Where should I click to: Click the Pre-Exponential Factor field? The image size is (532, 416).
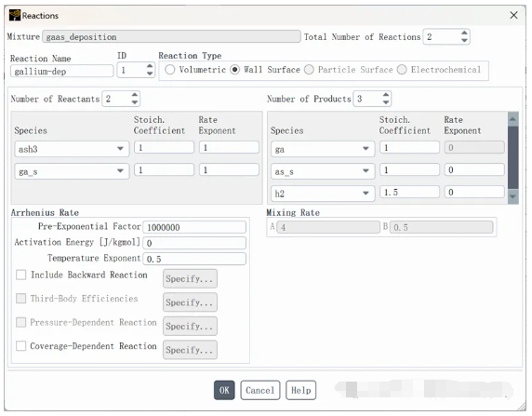click(194, 227)
